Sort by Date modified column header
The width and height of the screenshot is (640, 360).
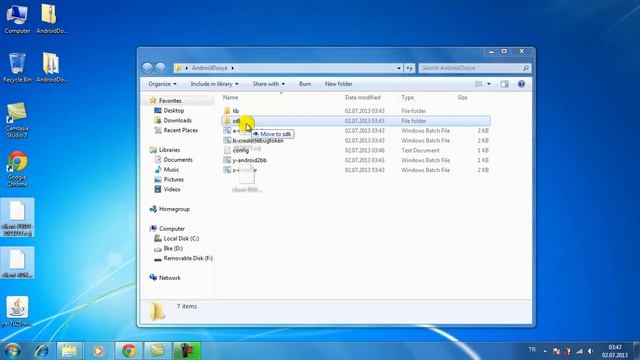362,98
